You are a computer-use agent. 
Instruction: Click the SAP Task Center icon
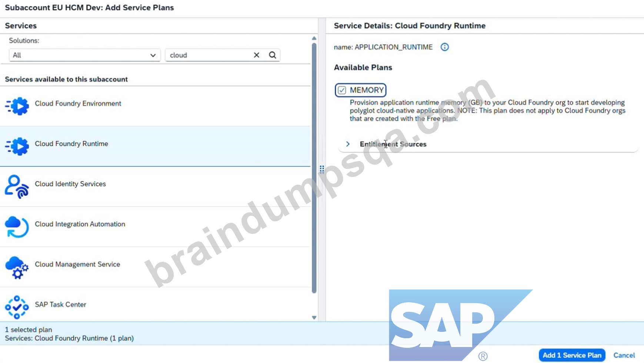(17, 307)
